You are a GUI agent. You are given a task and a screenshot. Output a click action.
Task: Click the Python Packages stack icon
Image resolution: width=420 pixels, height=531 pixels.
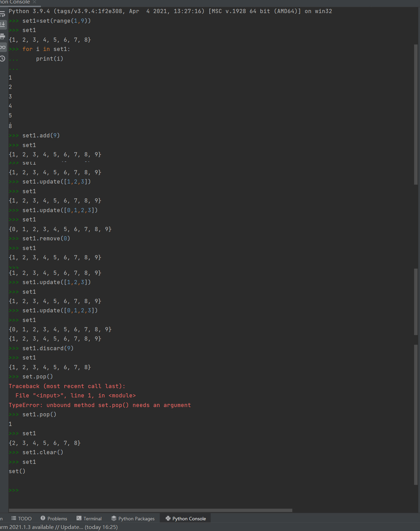[114, 518]
